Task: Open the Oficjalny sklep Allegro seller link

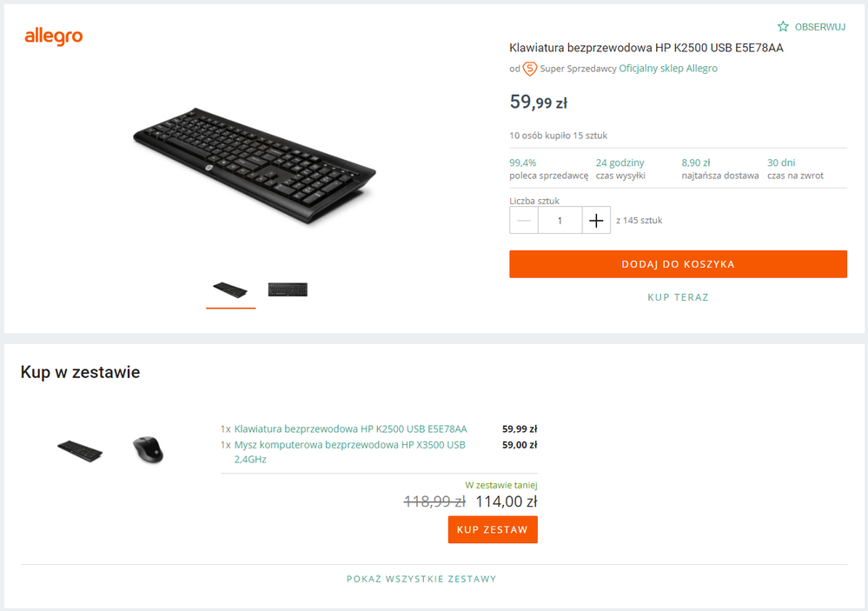Action: [668, 69]
